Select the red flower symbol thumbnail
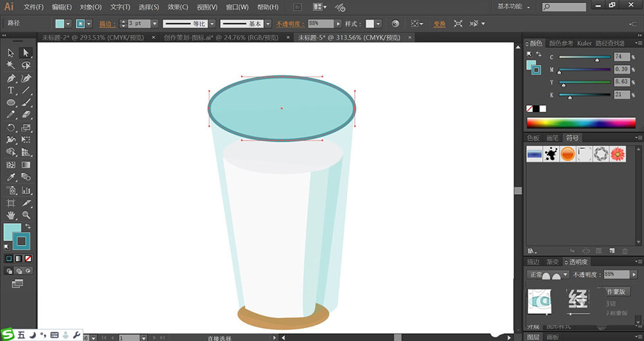Viewport: 644px width, 341px height. (x=618, y=154)
